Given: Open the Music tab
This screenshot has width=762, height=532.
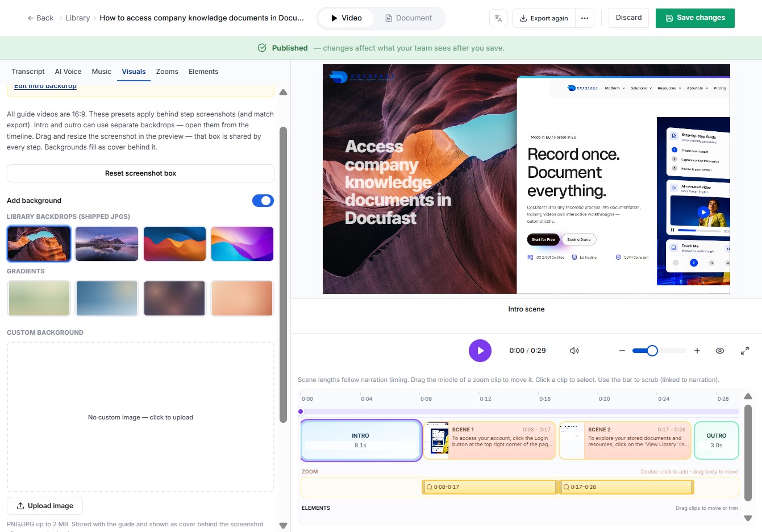Looking at the screenshot, I should point(101,72).
